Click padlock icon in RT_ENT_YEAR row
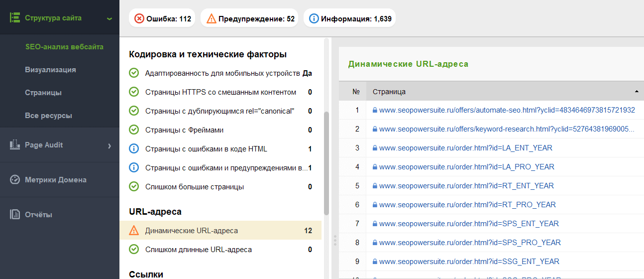 coord(375,186)
